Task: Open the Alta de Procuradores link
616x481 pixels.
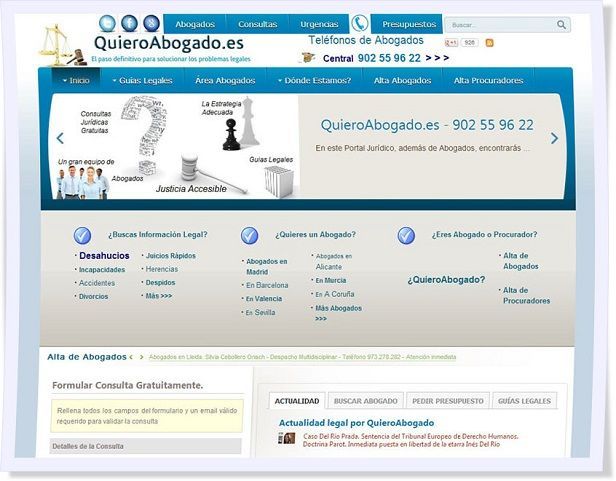Action: tap(526, 296)
